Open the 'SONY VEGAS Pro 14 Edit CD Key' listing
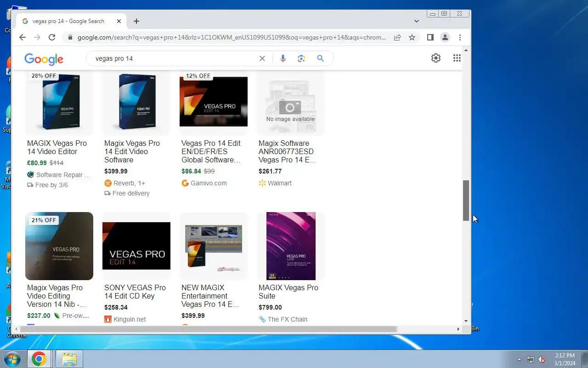588x368 pixels. [135, 292]
